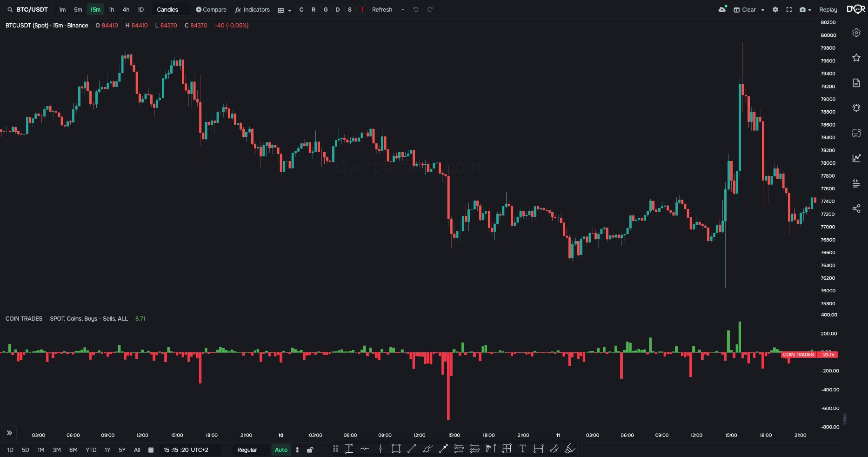
Task: Open the Candles chart type dropdown
Action: point(171,9)
